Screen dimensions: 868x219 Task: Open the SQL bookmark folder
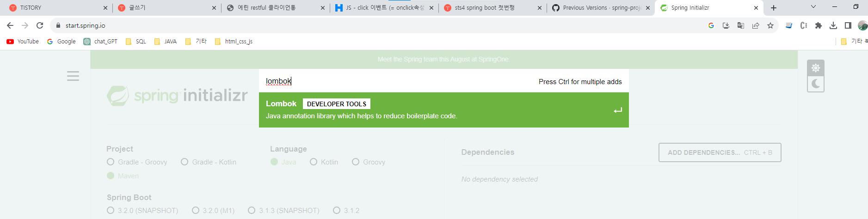(x=136, y=42)
